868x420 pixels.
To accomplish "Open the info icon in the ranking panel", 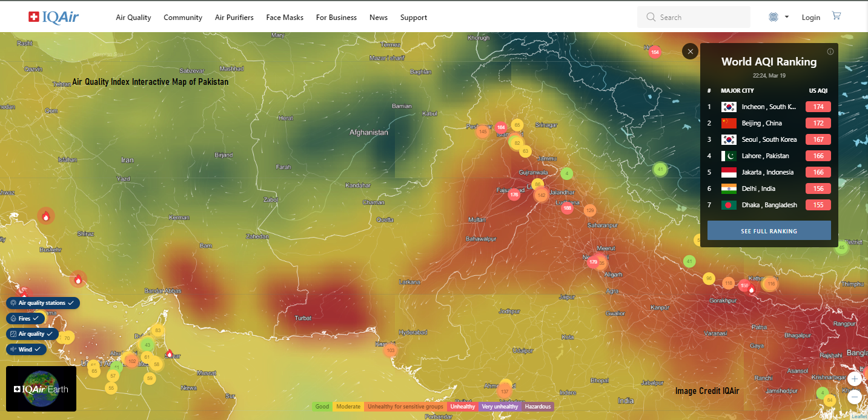I will (830, 52).
